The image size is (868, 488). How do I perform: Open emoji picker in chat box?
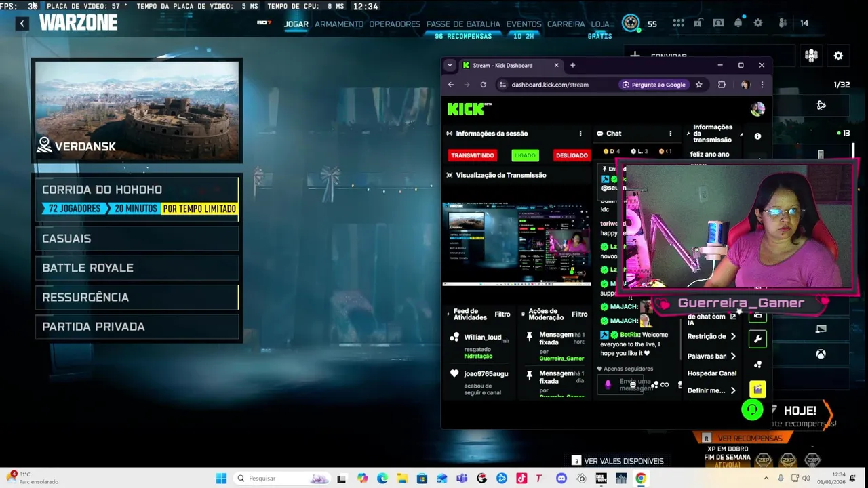633,384
